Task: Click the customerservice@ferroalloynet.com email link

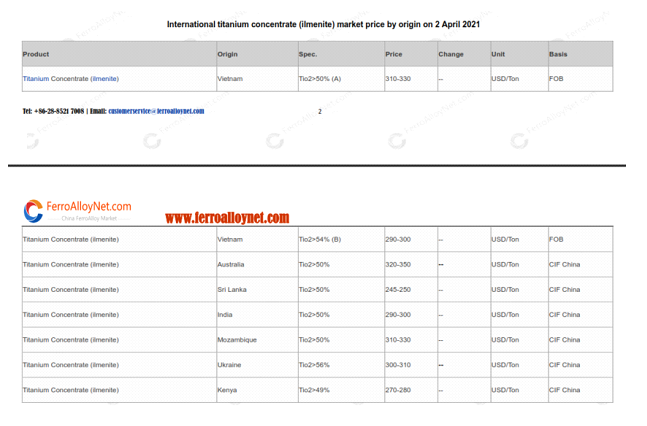Action: [x=156, y=111]
